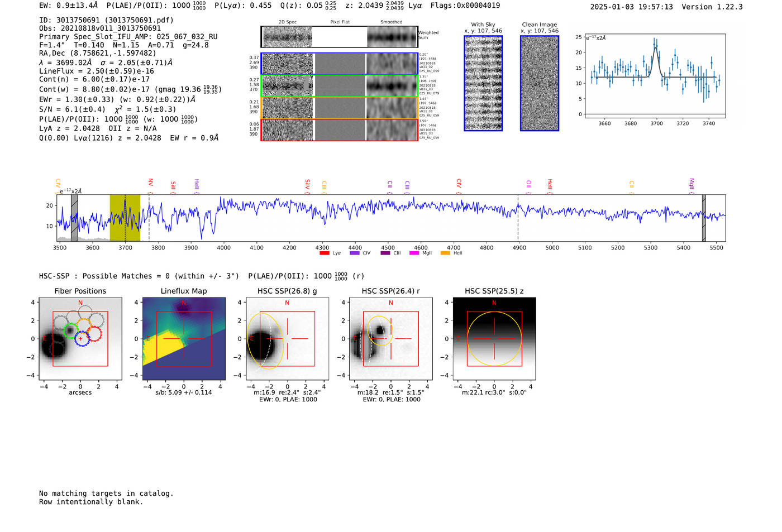Click the Pixel Flat column header
This screenshot has height=532, width=782.
(x=340, y=22)
